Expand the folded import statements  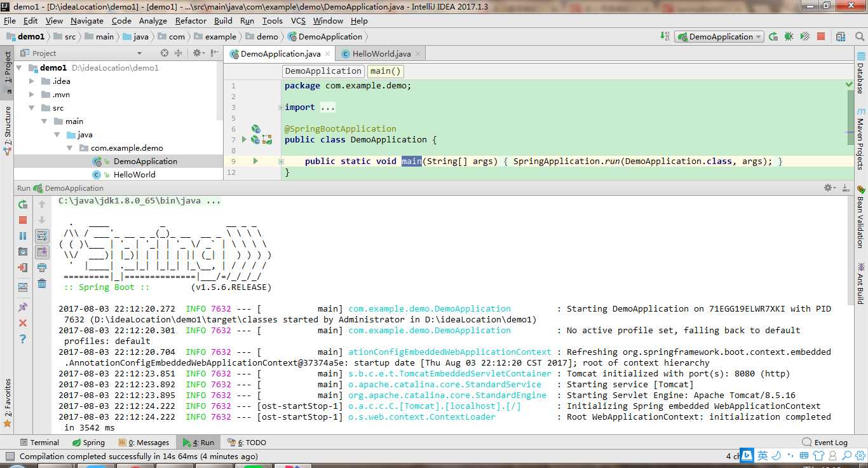[x=327, y=107]
